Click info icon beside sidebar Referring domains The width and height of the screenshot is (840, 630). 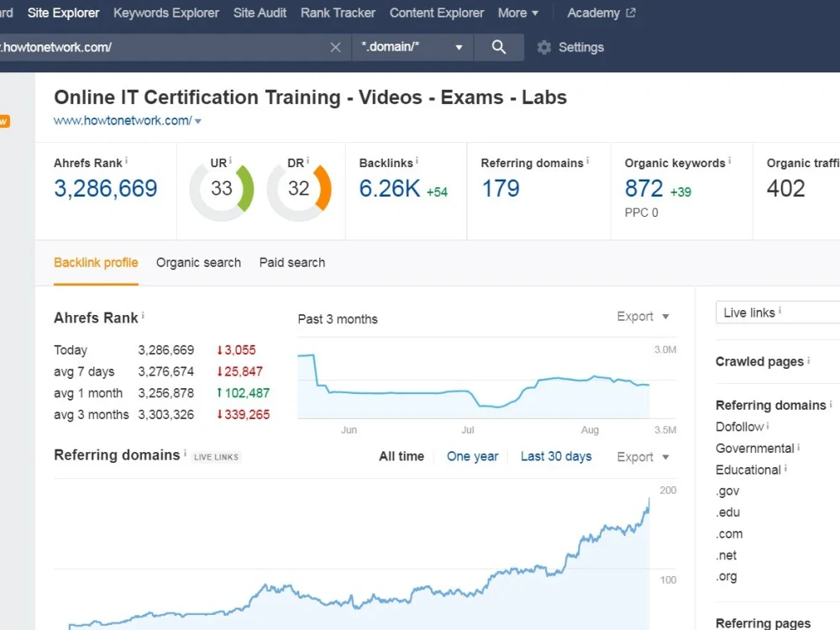click(x=831, y=404)
